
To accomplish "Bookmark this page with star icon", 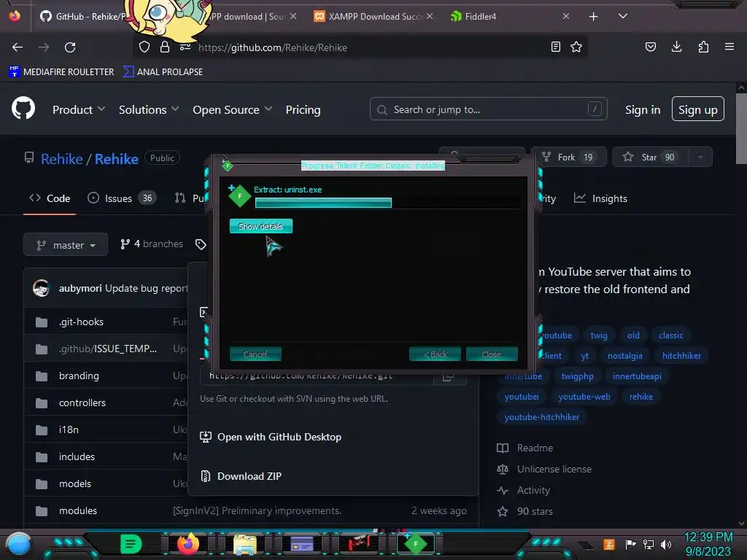I will [576, 47].
